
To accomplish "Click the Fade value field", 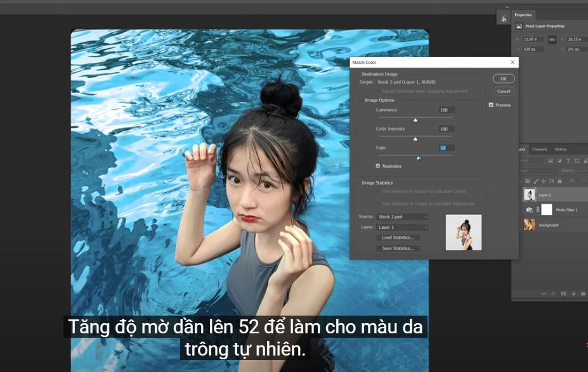I will pyautogui.click(x=446, y=148).
